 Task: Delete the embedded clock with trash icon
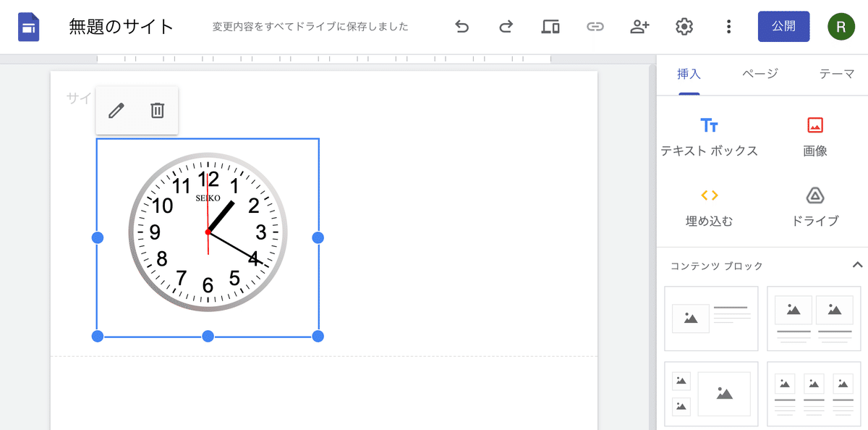coord(157,110)
